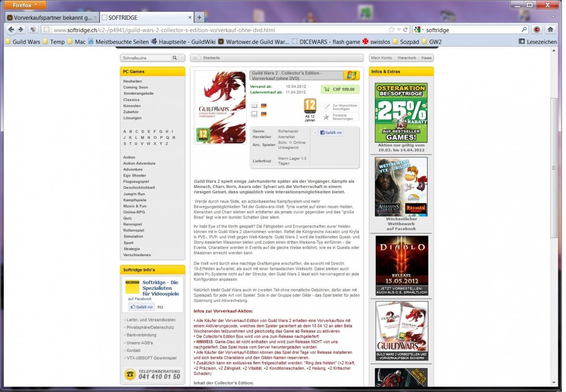The width and height of the screenshot is (566, 392).
Task: Select the Rollenspiel genre in the sidebar
Action: tap(134, 230)
